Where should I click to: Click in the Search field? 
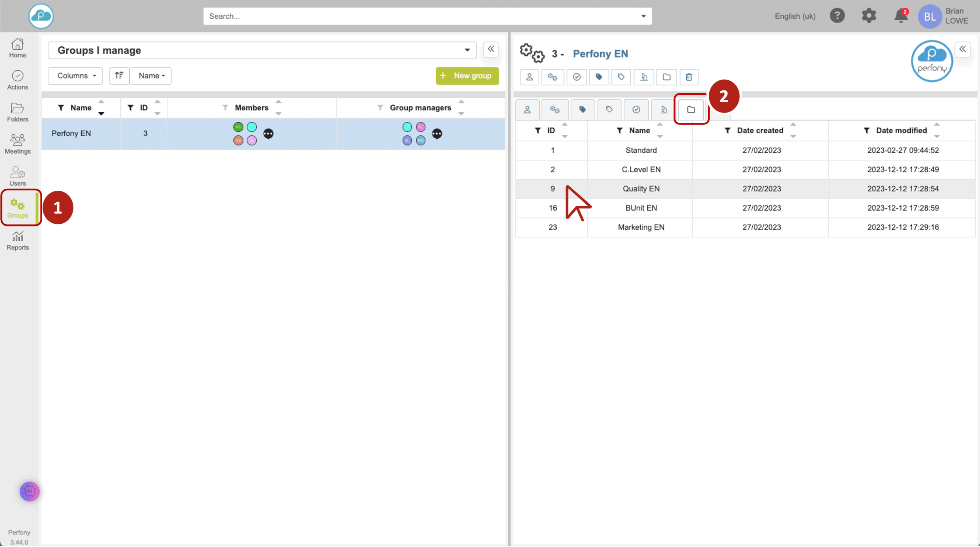pyautogui.click(x=422, y=16)
